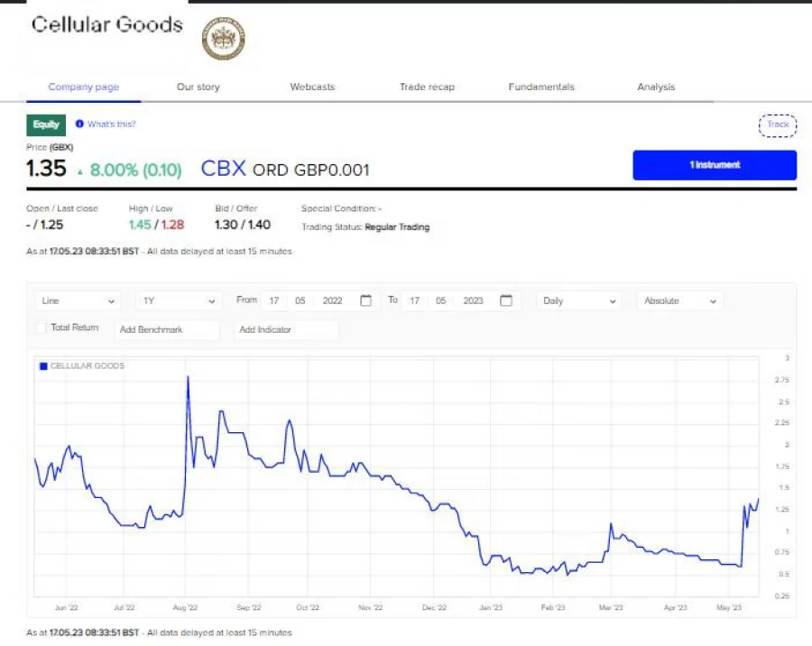812x646 pixels.
Task: Click the Track button
Action: click(x=777, y=125)
